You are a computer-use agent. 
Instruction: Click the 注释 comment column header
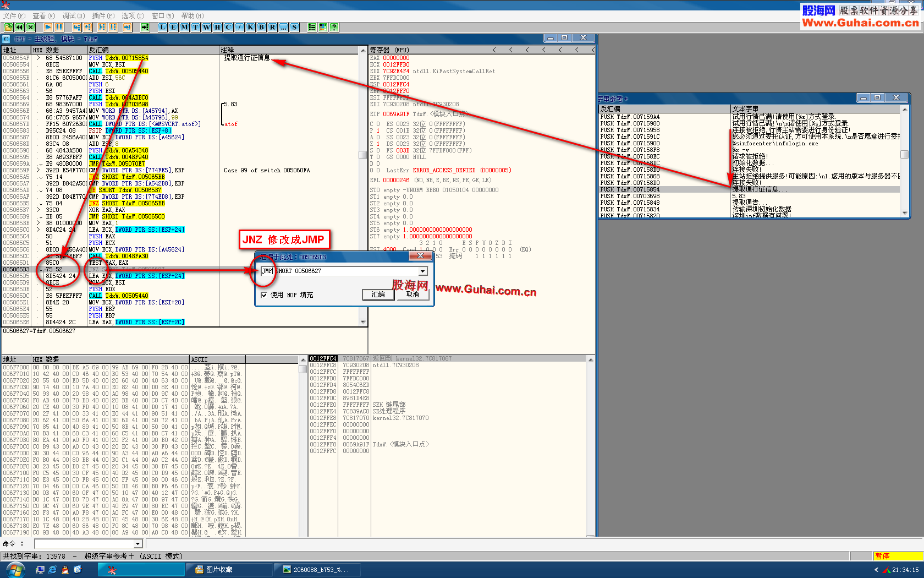coord(289,50)
